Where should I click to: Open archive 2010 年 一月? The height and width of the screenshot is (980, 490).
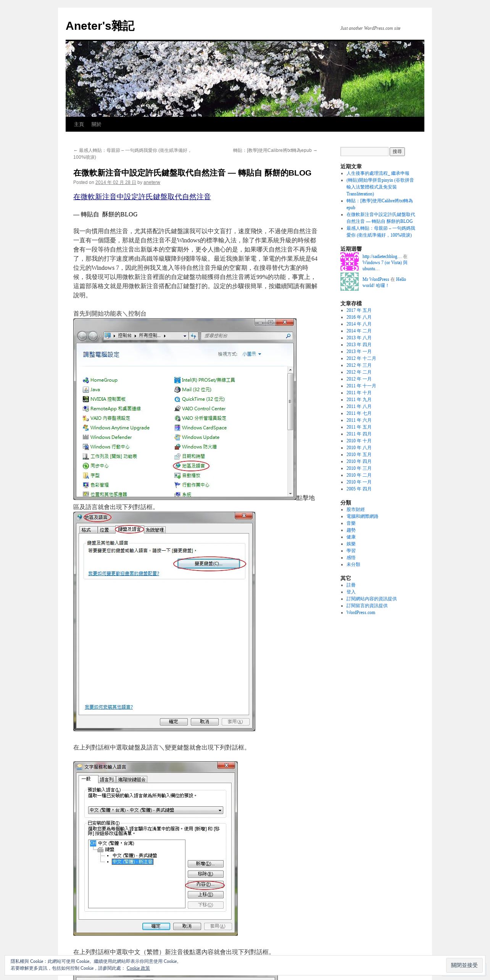pyautogui.click(x=359, y=482)
